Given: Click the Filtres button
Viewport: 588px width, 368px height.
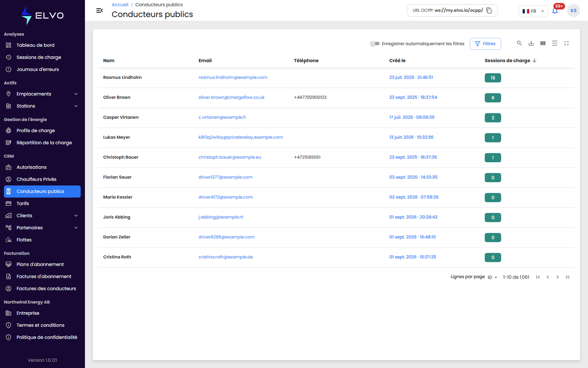Looking at the screenshot, I should tap(485, 44).
